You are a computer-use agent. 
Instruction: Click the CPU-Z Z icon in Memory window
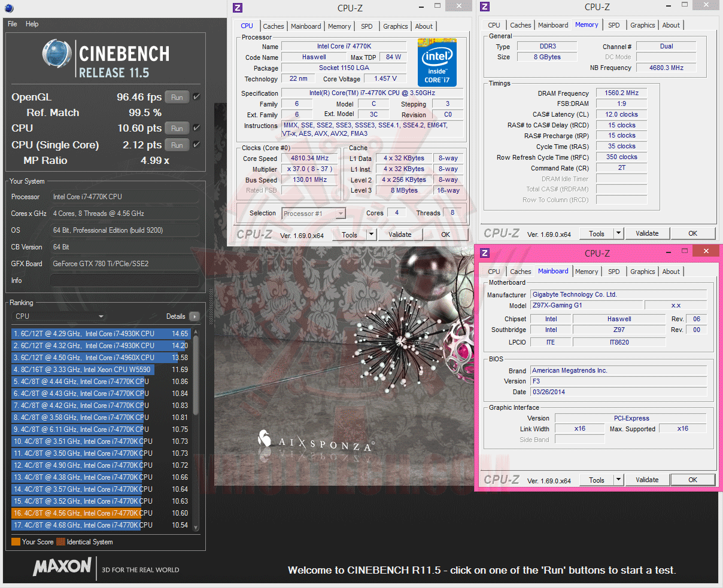click(485, 7)
